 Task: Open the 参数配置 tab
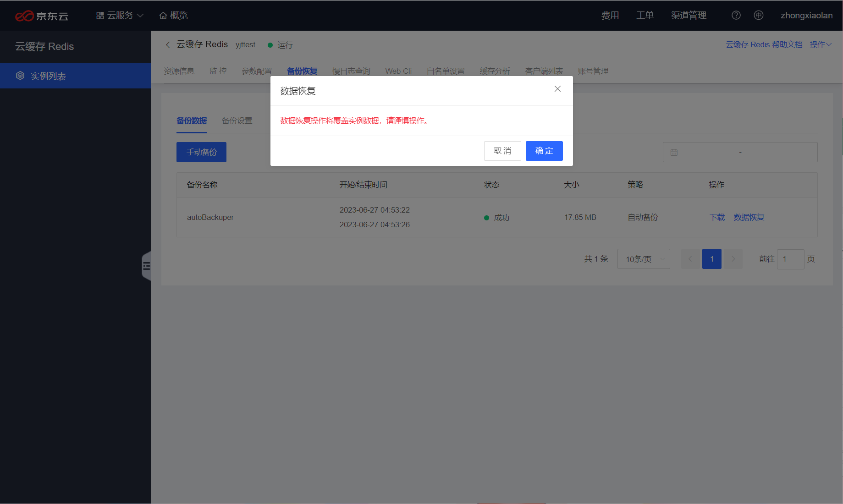[257, 71]
